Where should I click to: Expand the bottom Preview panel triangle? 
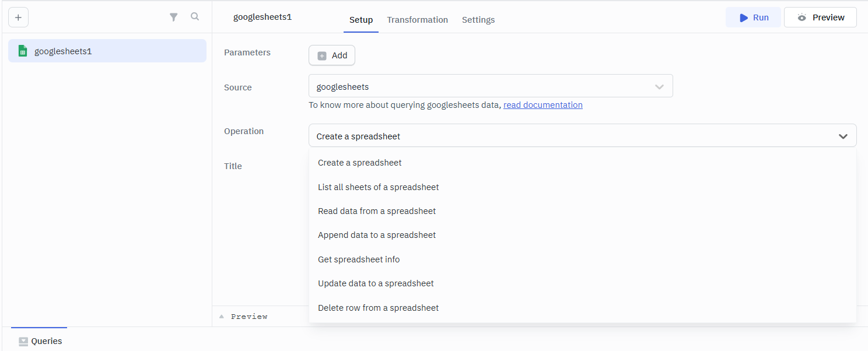click(x=222, y=317)
